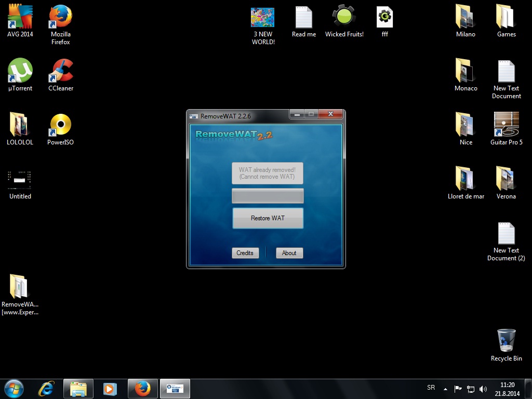Click the Restore WAT button

(268, 218)
